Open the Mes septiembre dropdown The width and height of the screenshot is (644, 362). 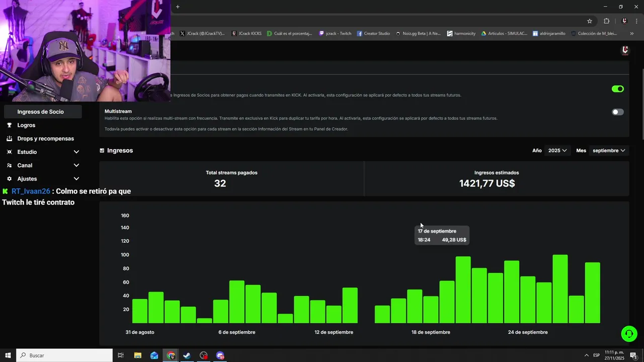[x=609, y=150]
